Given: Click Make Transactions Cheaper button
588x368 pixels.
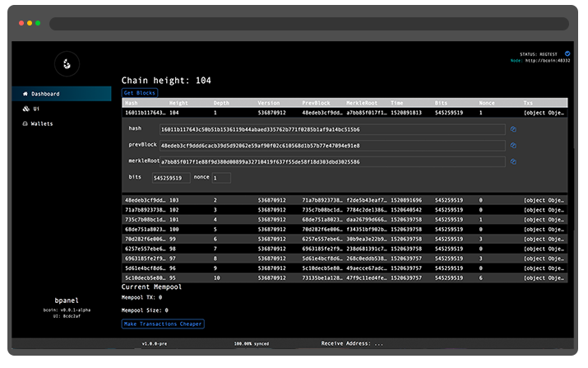Looking at the screenshot, I should click(x=163, y=324).
